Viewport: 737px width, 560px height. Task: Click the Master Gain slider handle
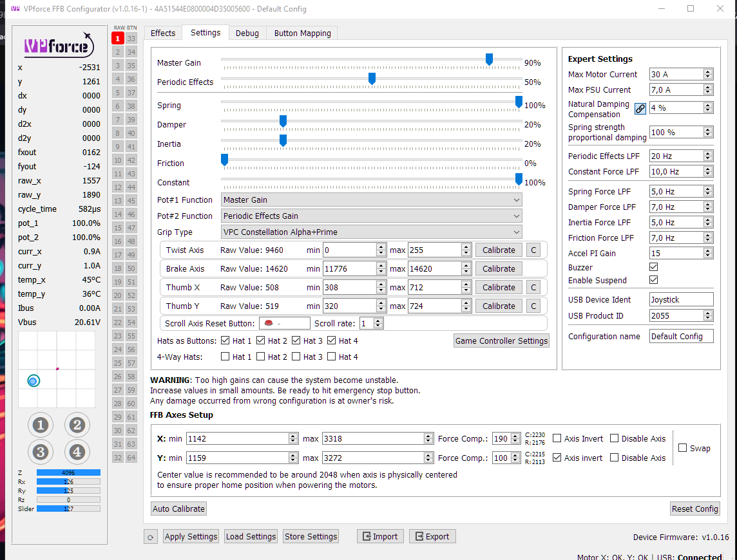[489, 60]
